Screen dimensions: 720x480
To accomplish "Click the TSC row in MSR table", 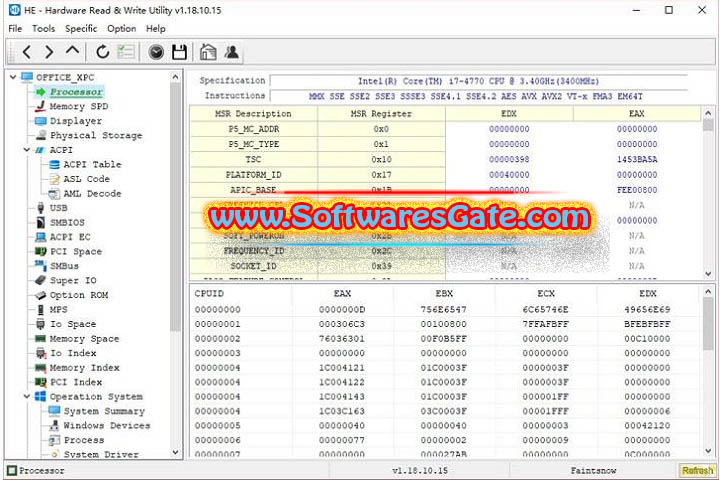I will click(445, 159).
